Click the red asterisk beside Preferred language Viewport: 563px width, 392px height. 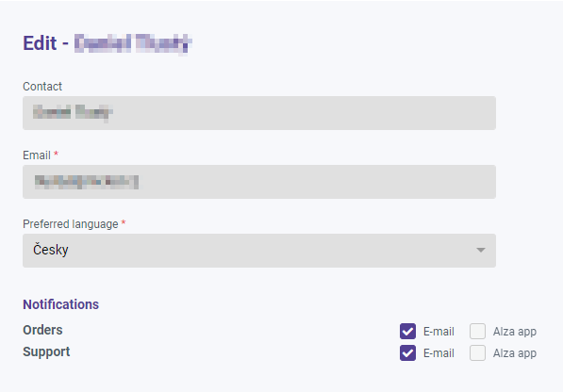(x=124, y=222)
